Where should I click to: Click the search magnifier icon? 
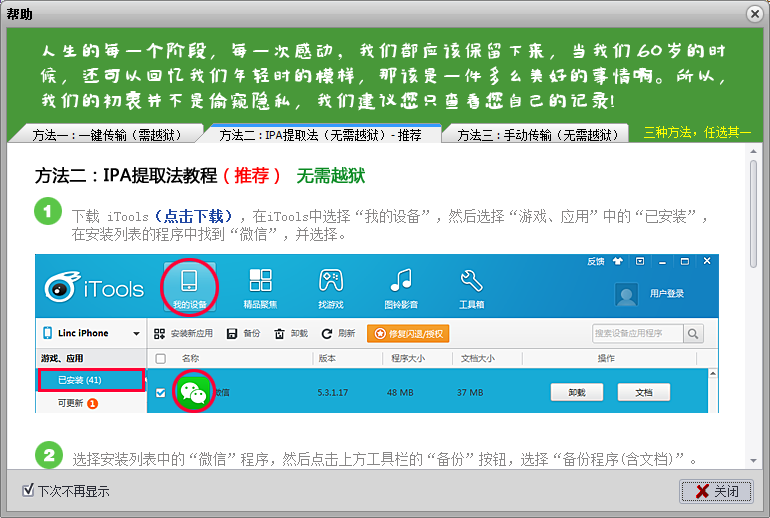[693, 333]
